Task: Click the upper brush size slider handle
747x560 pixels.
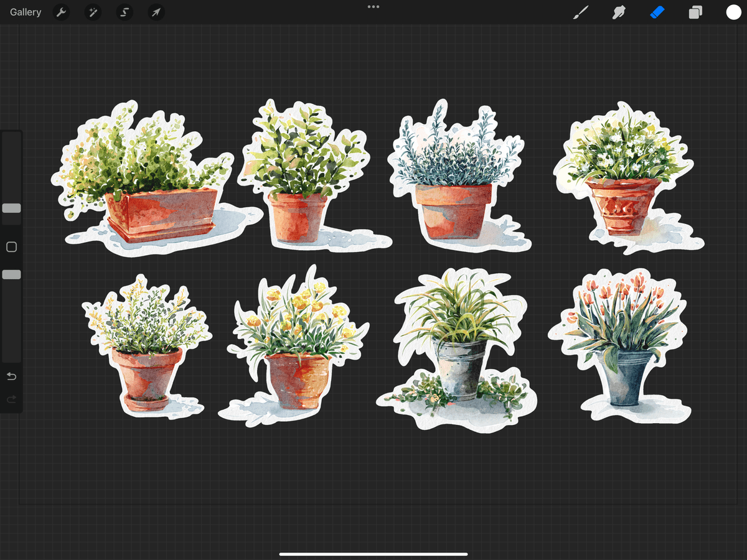Action: 11,208
